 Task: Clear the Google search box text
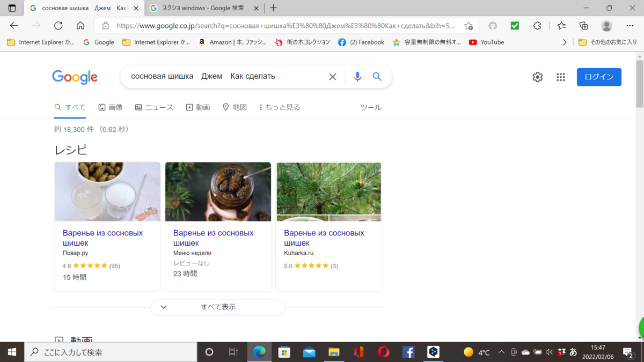coord(333,77)
